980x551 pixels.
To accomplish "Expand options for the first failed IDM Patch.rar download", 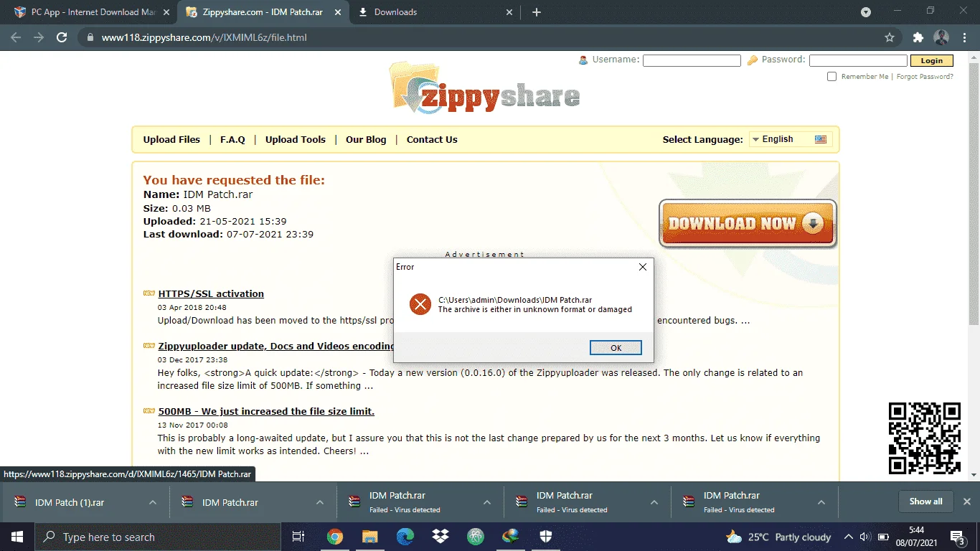I will pyautogui.click(x=487, y=502).
